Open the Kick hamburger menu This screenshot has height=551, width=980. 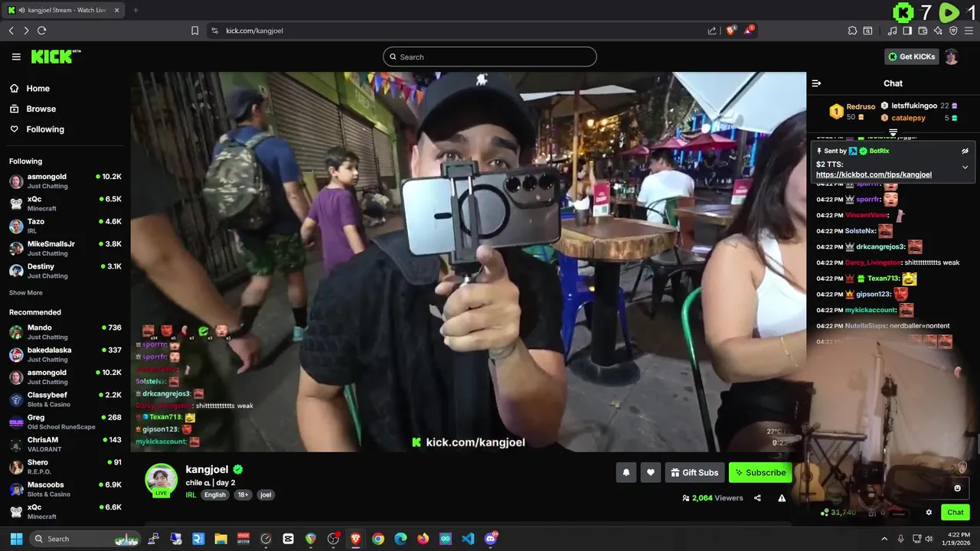pyautogui.click(x=16, y=57)
